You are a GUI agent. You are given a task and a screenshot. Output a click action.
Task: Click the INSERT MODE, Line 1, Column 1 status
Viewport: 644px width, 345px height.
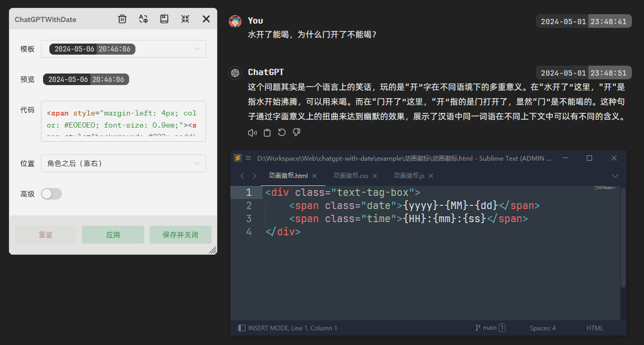[x=292, y=328]
